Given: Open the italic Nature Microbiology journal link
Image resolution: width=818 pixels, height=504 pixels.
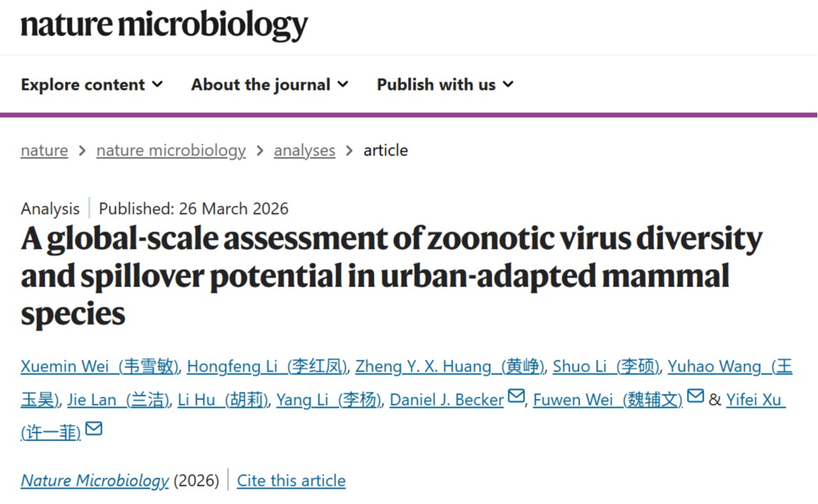Looking at the screenshot, I should pyautogui.click(x=95, y=481).
